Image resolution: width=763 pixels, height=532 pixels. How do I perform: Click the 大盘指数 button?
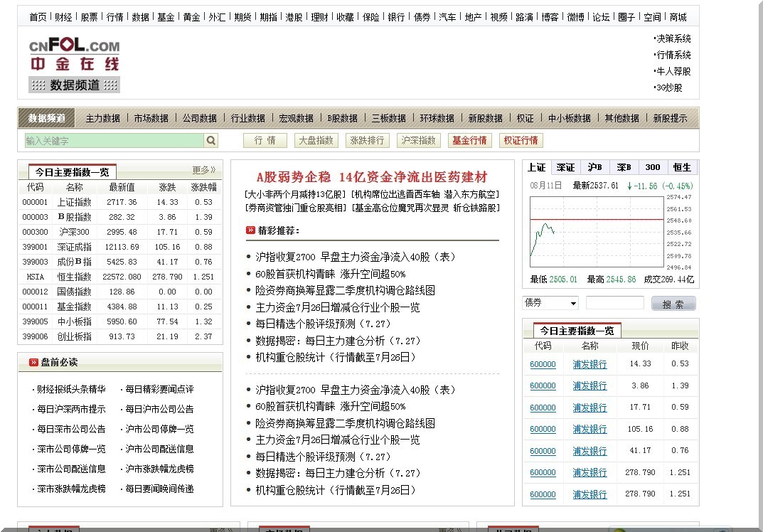tap(316, 141)
